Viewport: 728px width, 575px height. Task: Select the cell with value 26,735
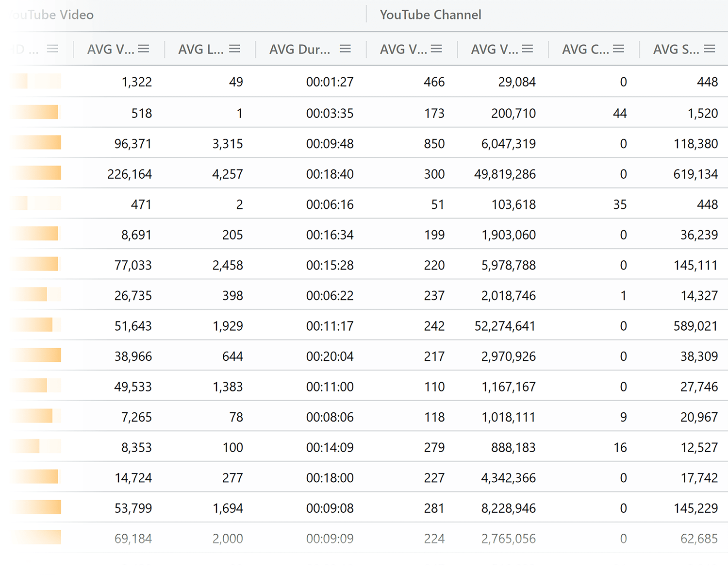[x=133, y=296]
